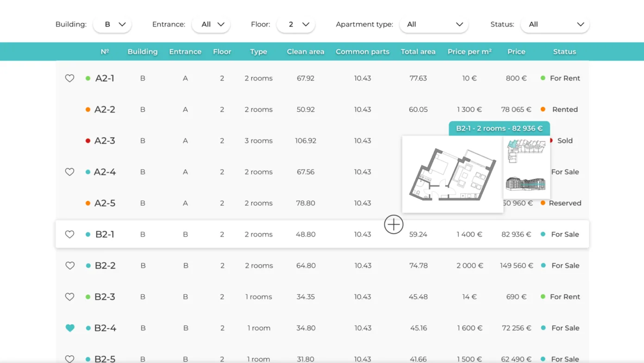Open the building facade thumbnail image
This screenshot has width=644, height=363.
pyautogui.click(x=525, y=184)
